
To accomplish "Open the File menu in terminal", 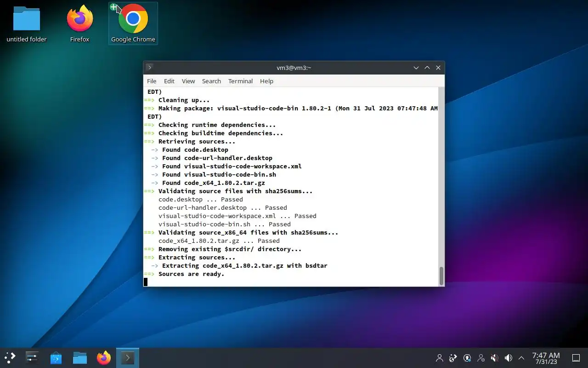I will (152, 81).
